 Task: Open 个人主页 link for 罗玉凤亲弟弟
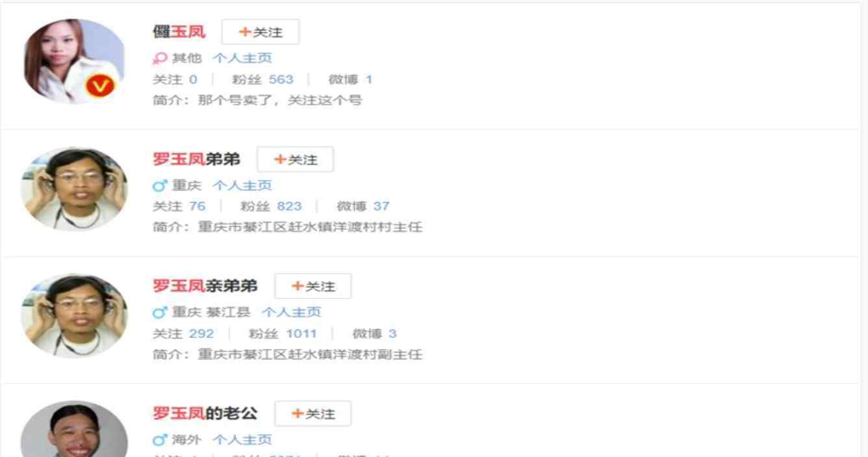(291, 313)
